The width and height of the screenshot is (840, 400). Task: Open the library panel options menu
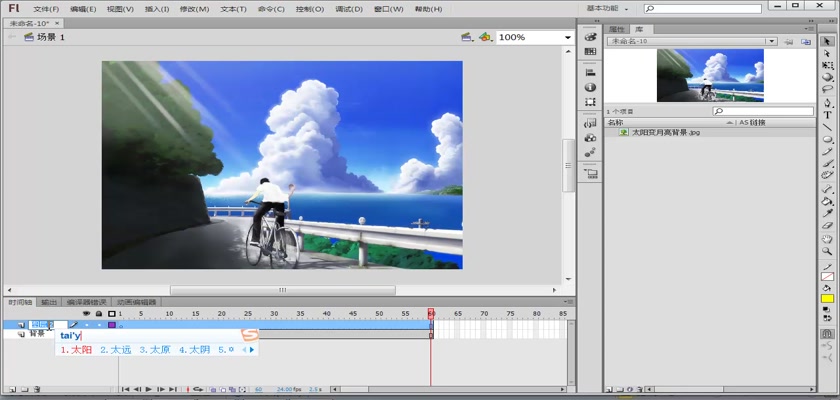tap(809, 29)
